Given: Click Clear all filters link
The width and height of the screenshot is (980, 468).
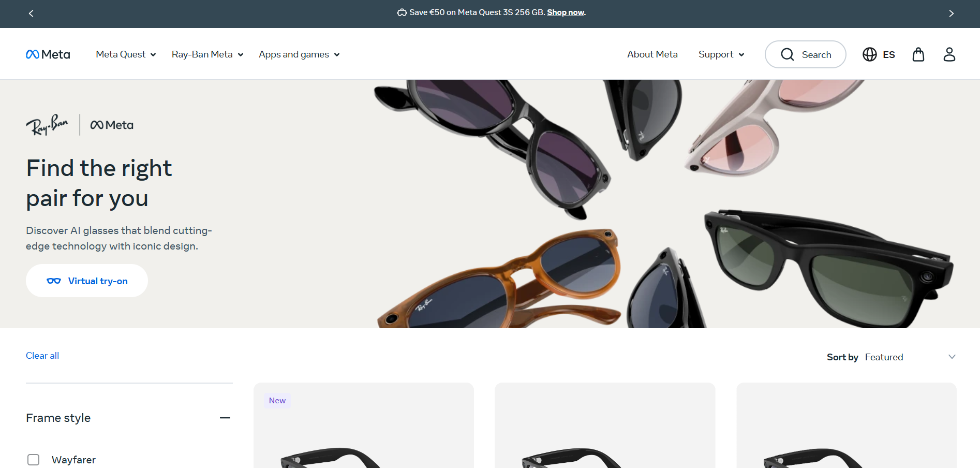Looking at the screenshot, I should tap(42, 356).
